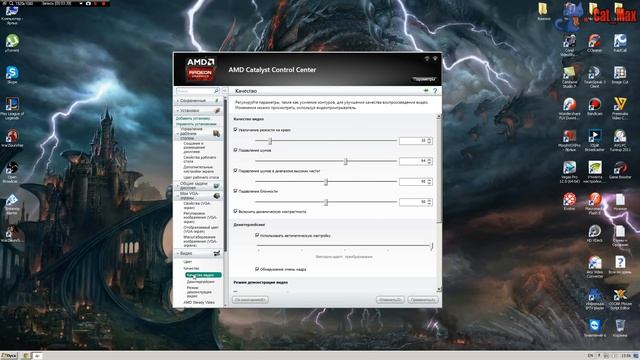The image size is (640, 360).
Task: Click the deinterlacing mode slider handle
Action: pyautogui.click(x=431, y=246)
